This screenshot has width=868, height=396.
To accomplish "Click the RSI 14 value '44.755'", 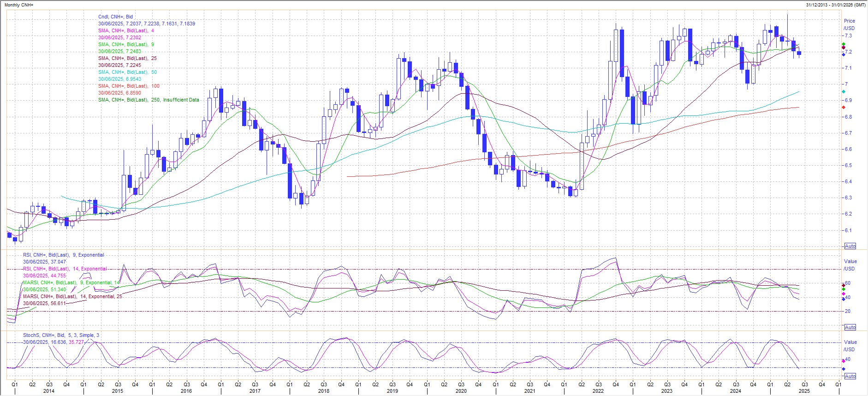I will [58, 276].
